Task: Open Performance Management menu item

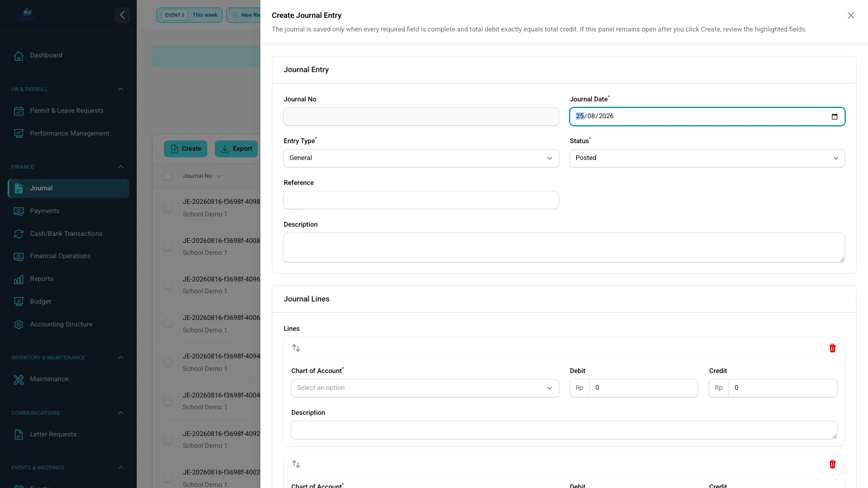Action: (68, 133)
